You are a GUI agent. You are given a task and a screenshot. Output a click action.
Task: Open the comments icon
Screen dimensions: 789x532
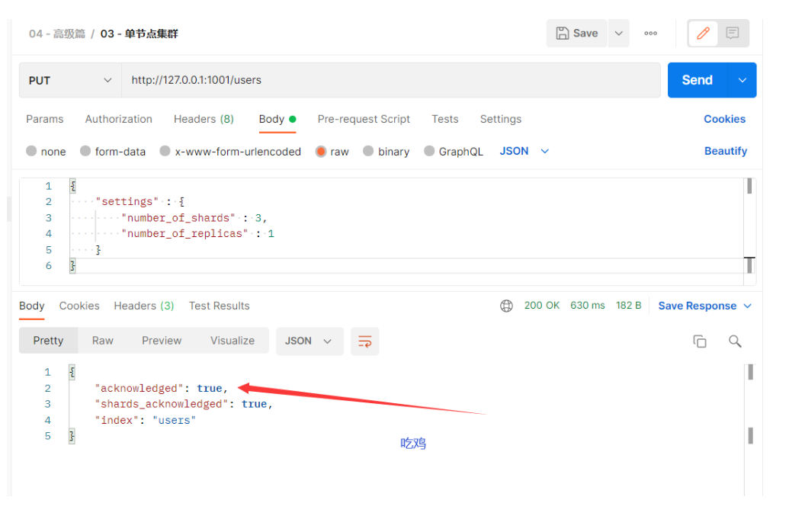[x=733, y=34]
